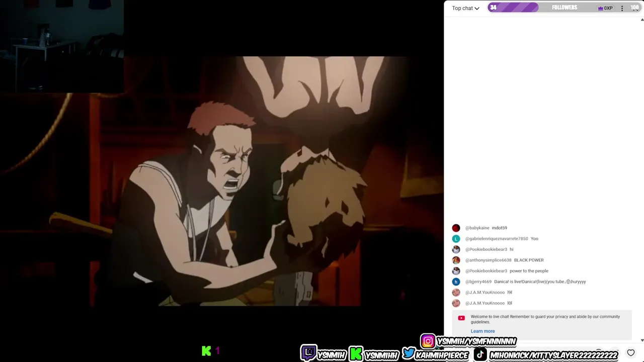This screenshot has width=644, height=362.
Task: Click the 'Welcome to live chat!' notice text
Action: pos(545,319)
